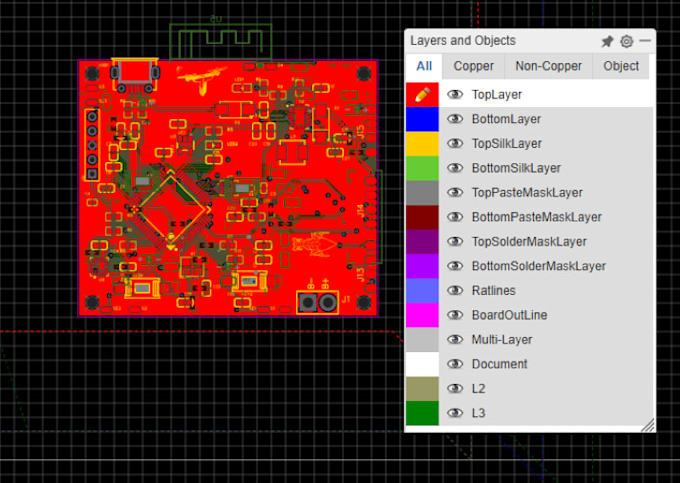Open the Object tab
This screenshot has height=483, width=680.
point(621,66)
